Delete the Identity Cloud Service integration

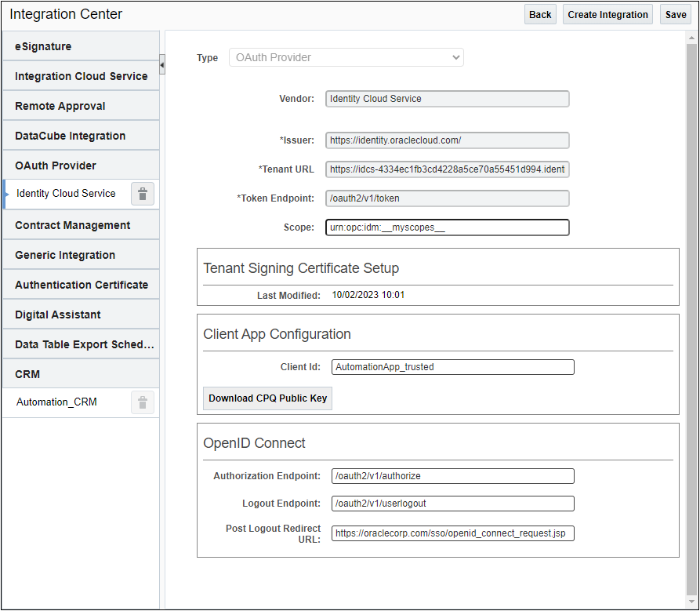(x=142, y=194)
